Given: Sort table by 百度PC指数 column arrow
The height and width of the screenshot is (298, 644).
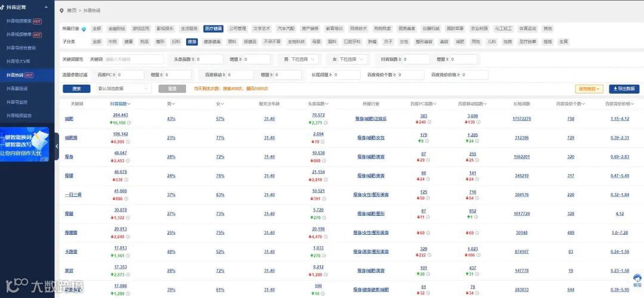Looking at the screenshot, I should tap(435, 104).
